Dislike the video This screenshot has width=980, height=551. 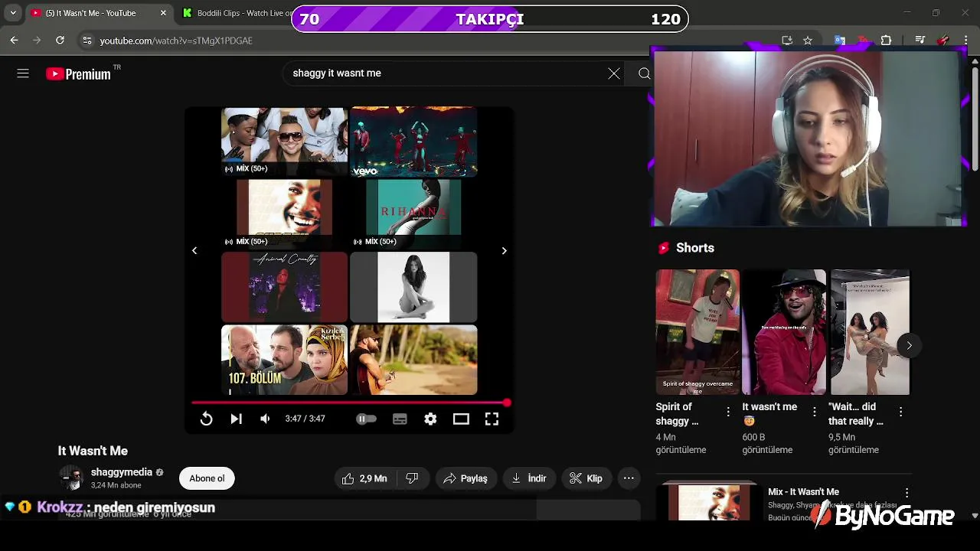(x=412, y=478)
